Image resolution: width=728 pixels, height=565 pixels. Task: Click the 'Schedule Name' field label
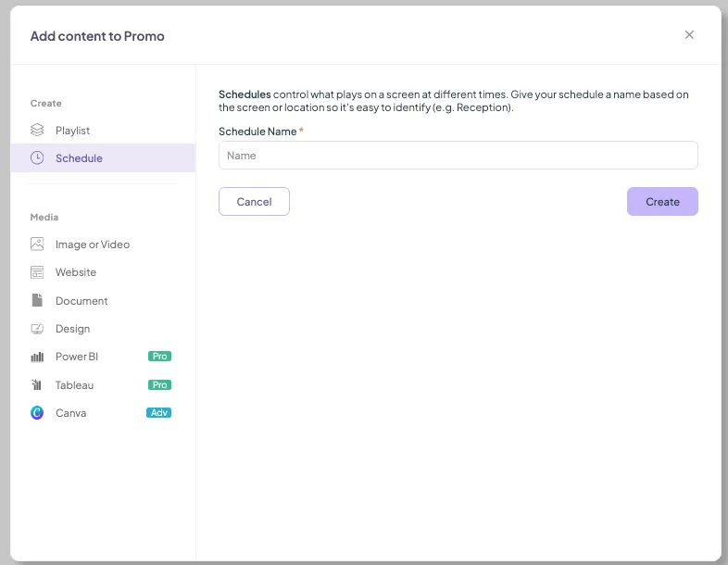(x=257, y=132)
